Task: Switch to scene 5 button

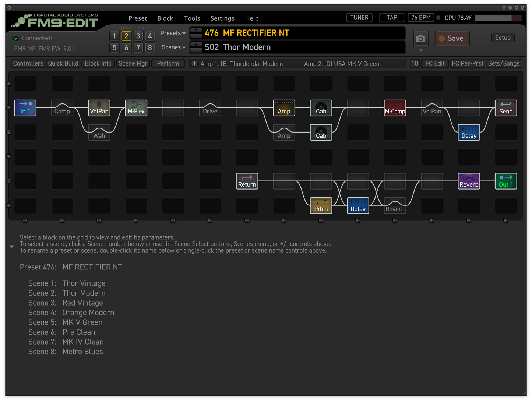Action: click(114, 48)
